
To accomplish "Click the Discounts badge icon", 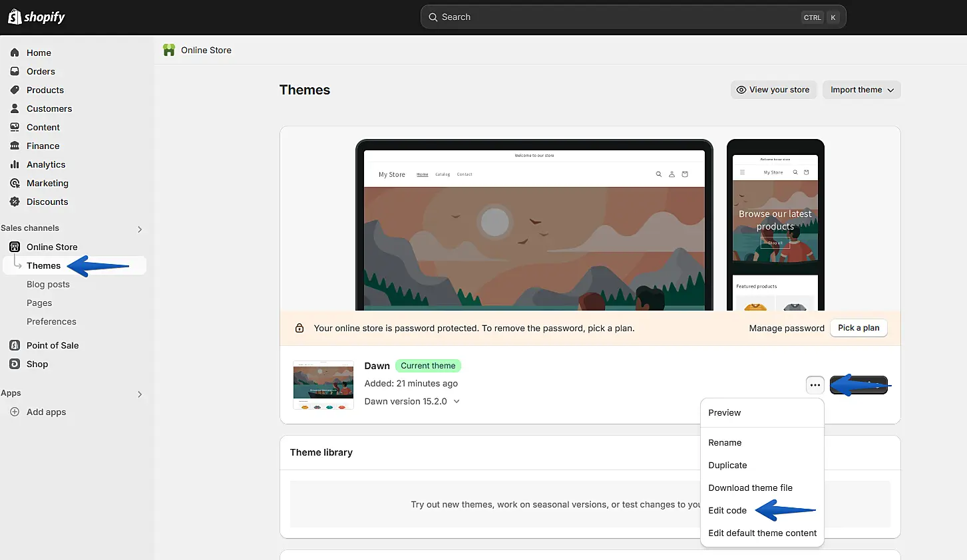I will [15, 202].
